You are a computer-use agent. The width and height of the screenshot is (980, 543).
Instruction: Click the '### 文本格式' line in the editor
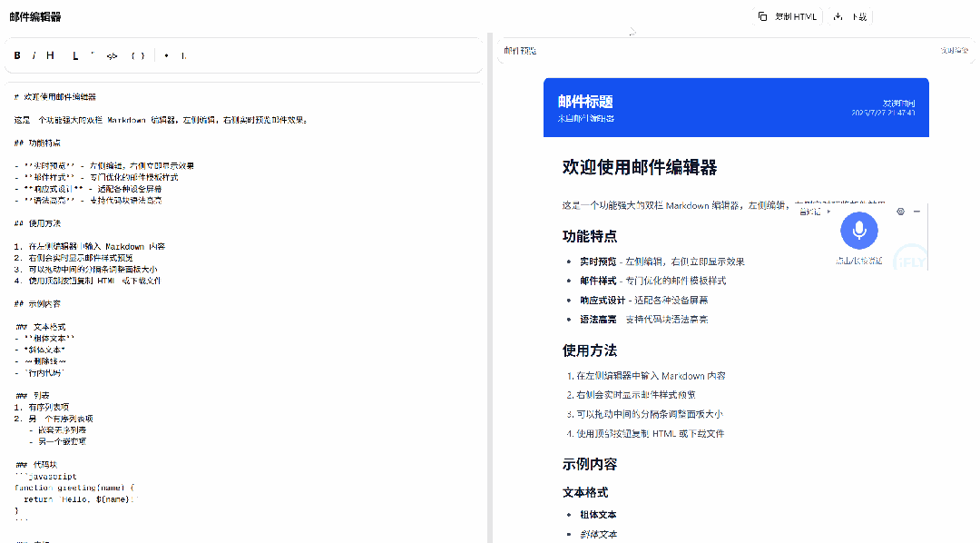[x=40, y=327]
